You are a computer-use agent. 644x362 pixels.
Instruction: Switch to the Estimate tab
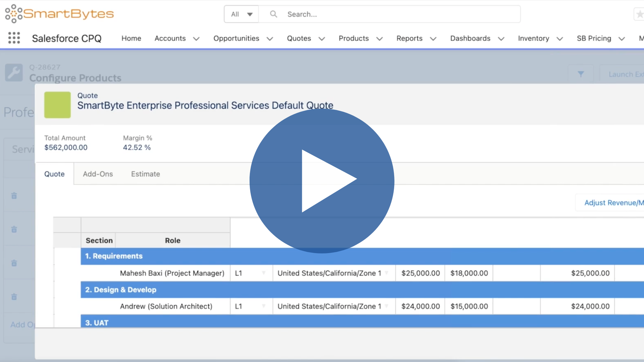click(x=145, y=174)
